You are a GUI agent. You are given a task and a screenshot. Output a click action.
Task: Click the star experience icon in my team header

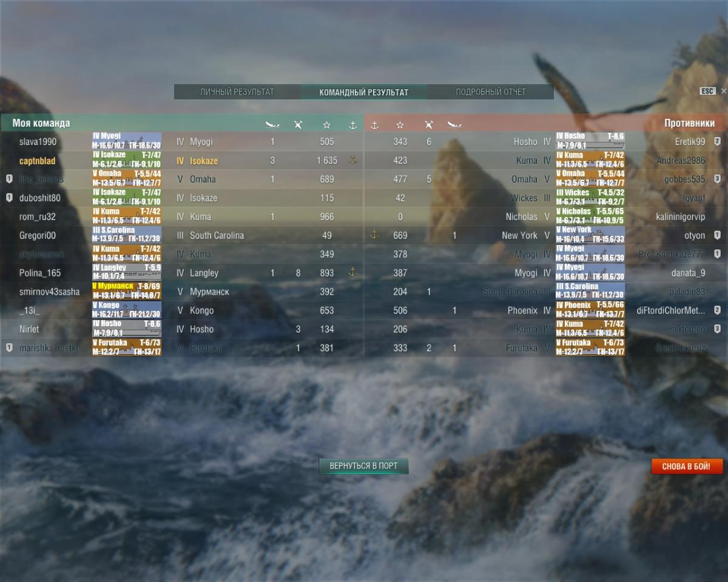(327, 125)
